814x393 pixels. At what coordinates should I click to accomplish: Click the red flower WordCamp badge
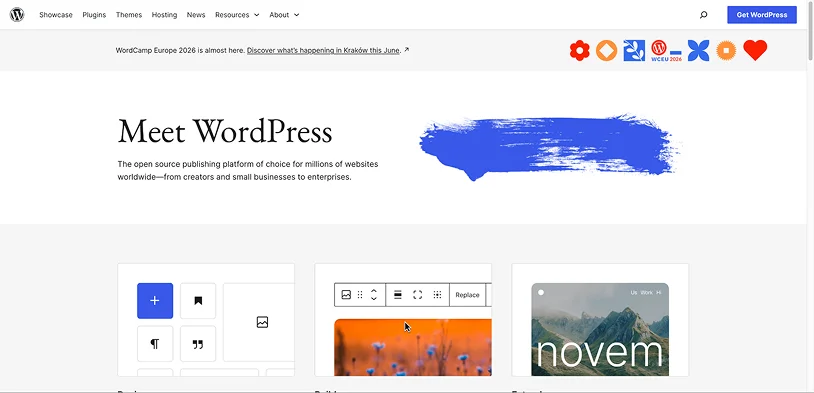tap(579, 50)
